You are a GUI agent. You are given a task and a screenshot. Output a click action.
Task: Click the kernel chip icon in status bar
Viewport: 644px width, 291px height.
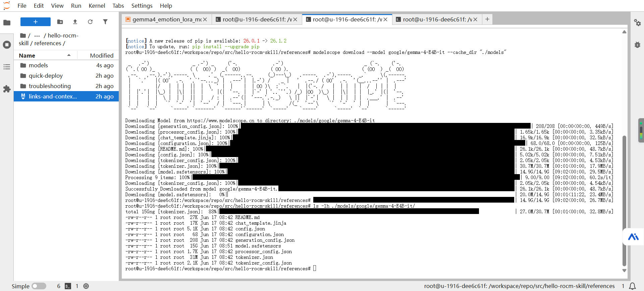pyautogui.click(x=86, y=286)
